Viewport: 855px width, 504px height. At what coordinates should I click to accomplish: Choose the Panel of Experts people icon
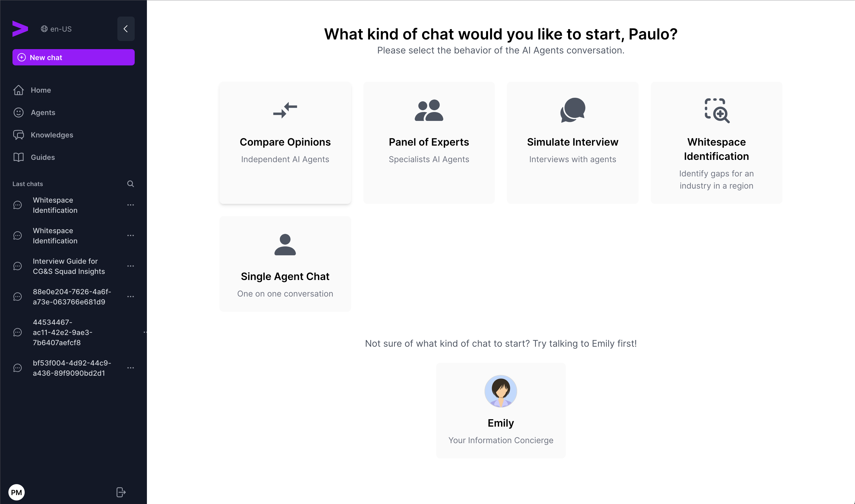click(429, 110)
